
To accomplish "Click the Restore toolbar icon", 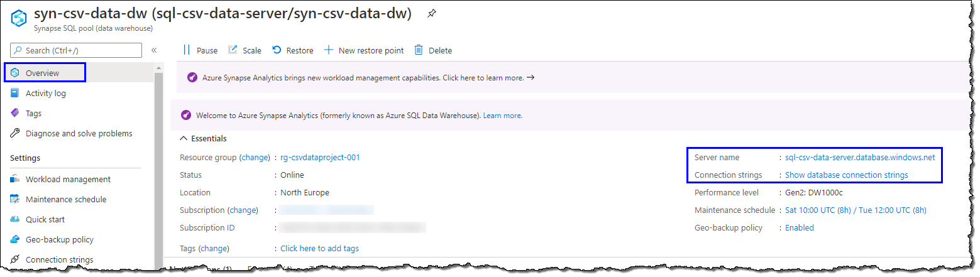I will click(x=277, y=50).
